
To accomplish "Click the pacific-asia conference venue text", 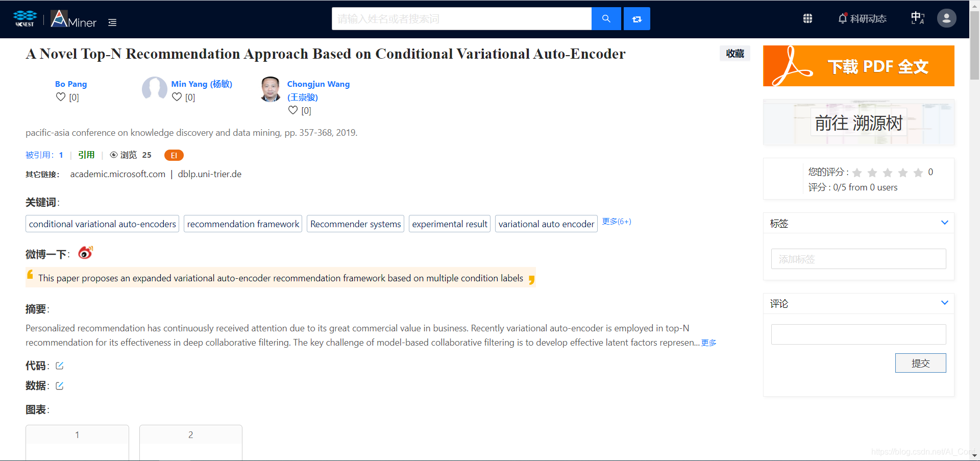I will (191, 133).
